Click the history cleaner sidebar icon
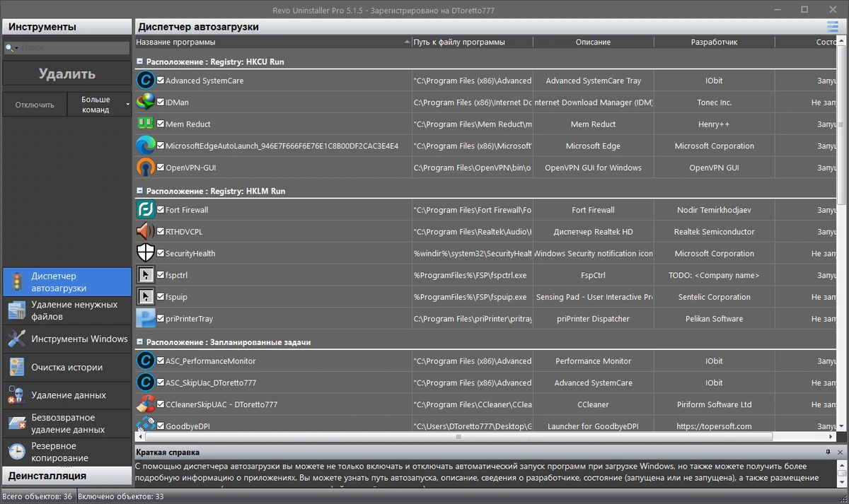This screenshot has height=504, width=849. click(x=16, y=367)
